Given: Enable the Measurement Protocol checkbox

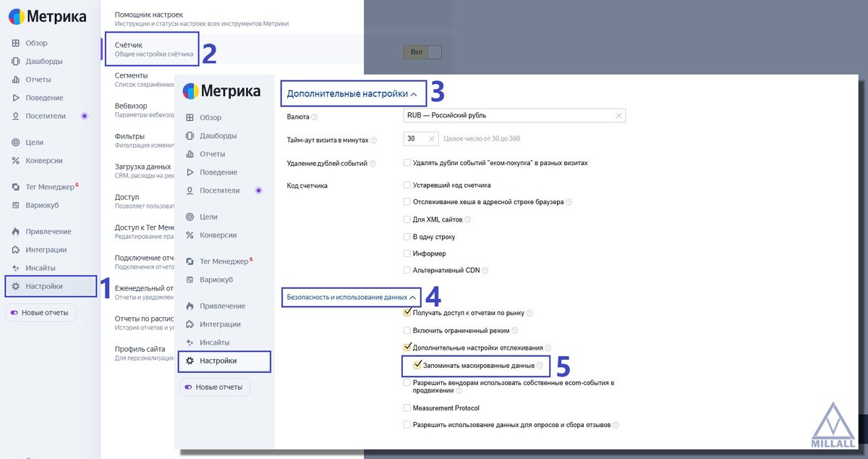Looking at the screenshot, I should point(407,408).
